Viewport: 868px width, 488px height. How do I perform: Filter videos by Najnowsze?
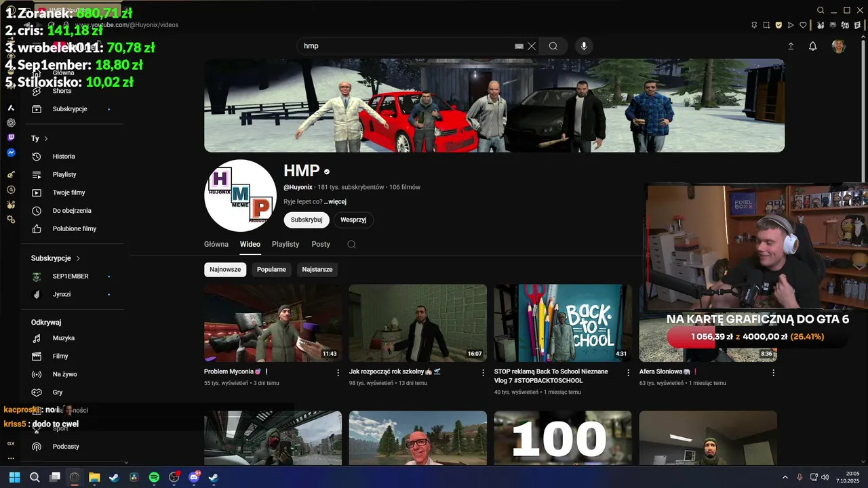tap(225, 270)
